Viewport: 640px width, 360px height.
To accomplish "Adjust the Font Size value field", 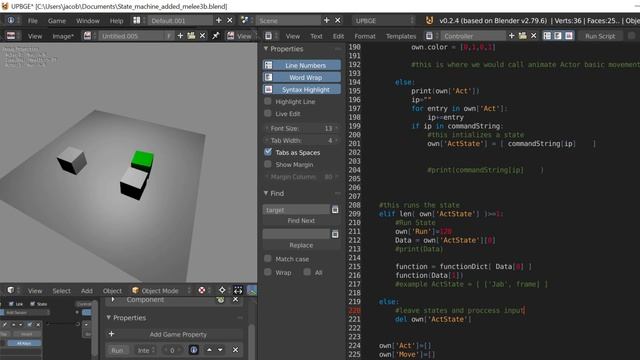I will [302, 128].
